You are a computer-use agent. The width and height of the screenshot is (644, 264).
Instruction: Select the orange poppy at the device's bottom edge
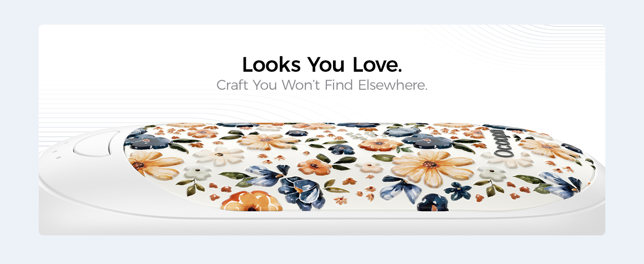252,201
